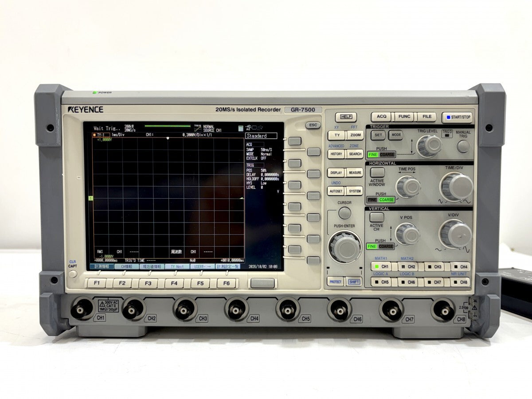Image resolution: width=532 pixels, height=399 pixels.
Task: Click the ESC key
Action: 313,125
